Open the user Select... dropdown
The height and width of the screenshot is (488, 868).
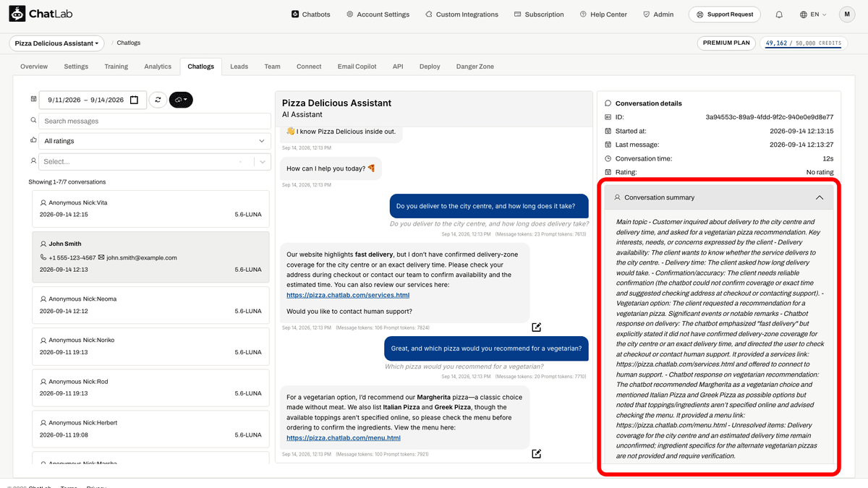154,162
